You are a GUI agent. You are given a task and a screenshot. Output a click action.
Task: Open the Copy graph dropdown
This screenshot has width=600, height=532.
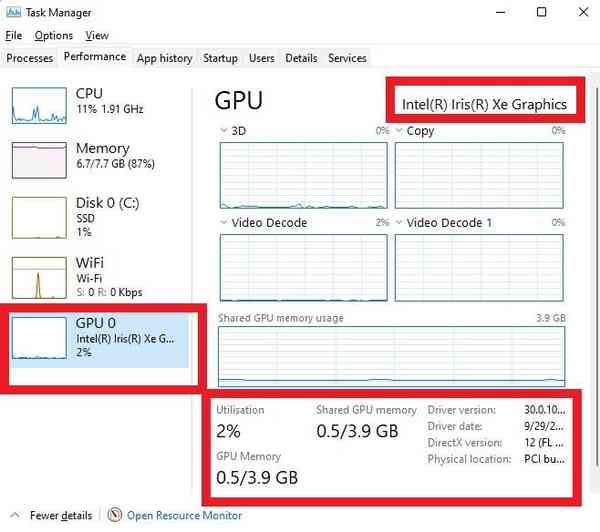tap(400, 131)
